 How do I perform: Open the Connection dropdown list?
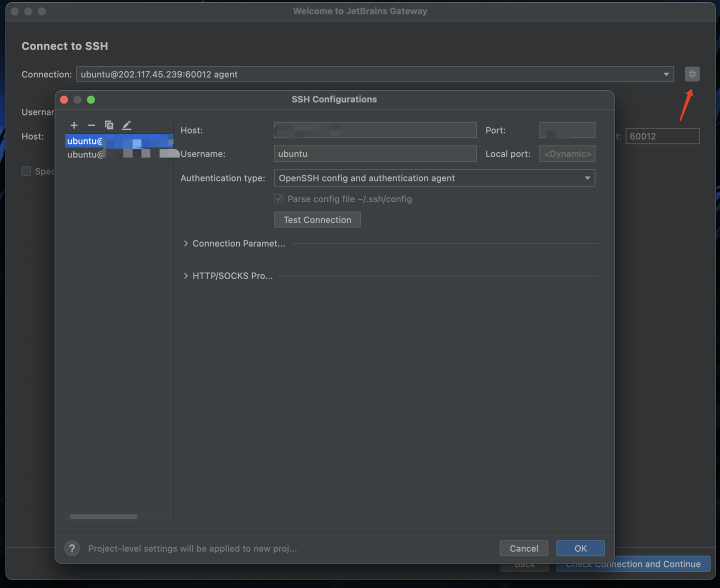[x=666, y=74]
